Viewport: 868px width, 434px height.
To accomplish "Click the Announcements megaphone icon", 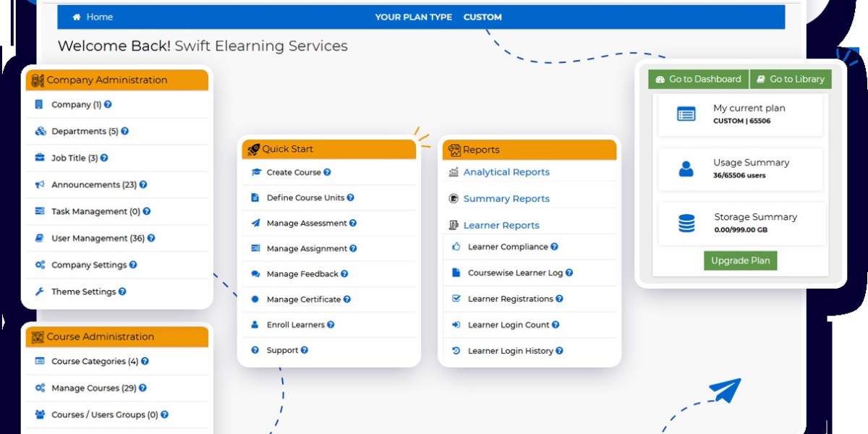I will [x=40, y=184].
